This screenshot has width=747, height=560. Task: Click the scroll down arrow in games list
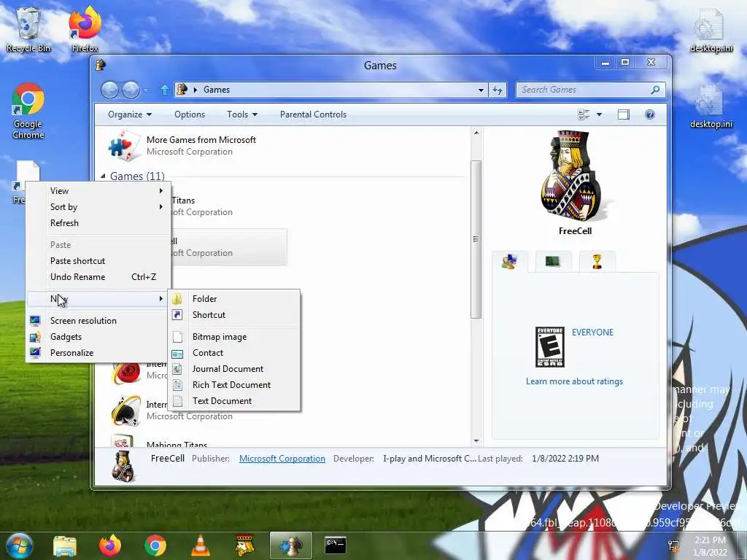[x=476, y=441]
